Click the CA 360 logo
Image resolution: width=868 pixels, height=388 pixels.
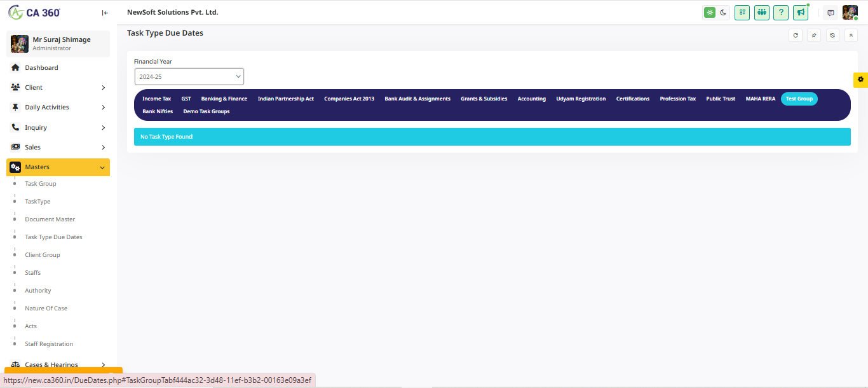coord(34,12)
